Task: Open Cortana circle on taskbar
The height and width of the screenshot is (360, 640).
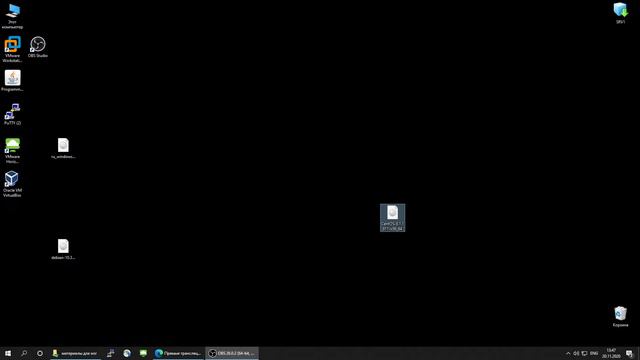Action: pyautogui.click(x=40, y=353)
